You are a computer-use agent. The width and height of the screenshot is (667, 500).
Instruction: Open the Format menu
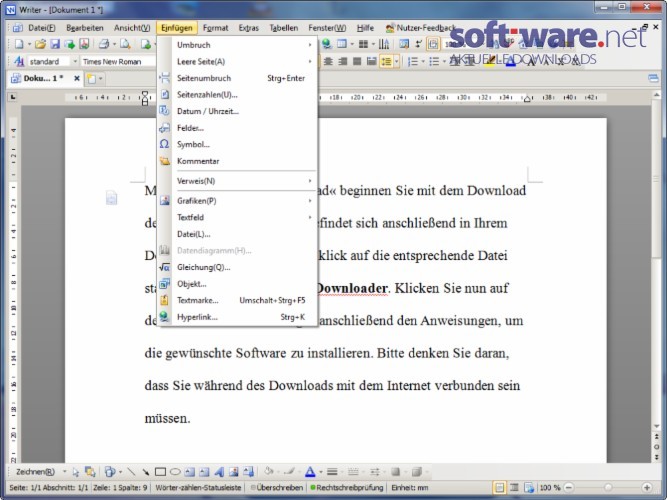215,28
